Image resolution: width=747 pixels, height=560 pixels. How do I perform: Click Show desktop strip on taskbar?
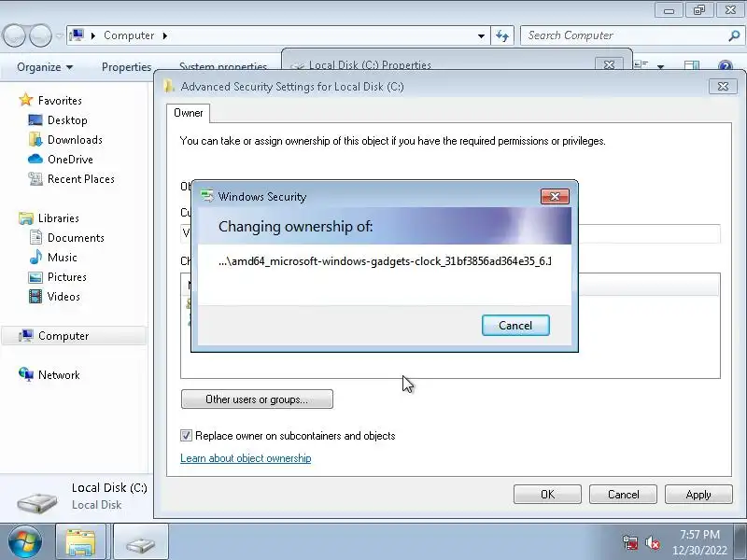(x=742, y=541)
